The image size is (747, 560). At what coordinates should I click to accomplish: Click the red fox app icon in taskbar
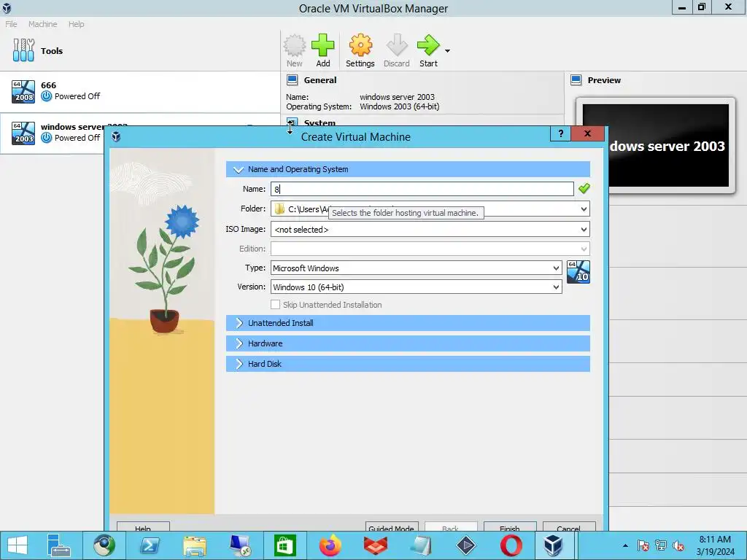pos(376,545)
